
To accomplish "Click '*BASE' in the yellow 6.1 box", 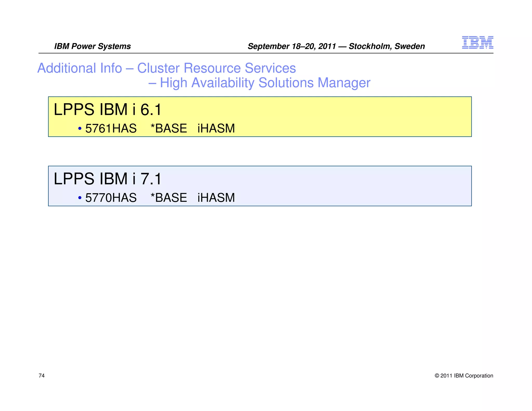I will (x=169, y=128).
